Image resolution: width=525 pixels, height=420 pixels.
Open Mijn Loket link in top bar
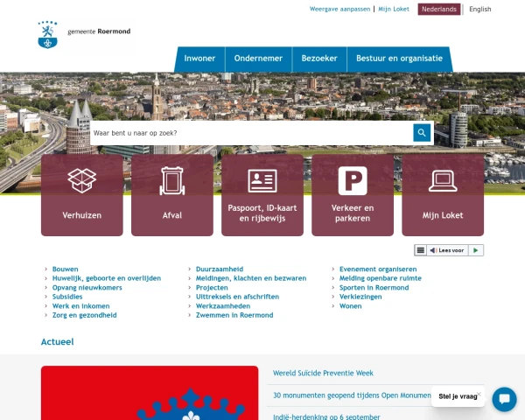[394, 9]
